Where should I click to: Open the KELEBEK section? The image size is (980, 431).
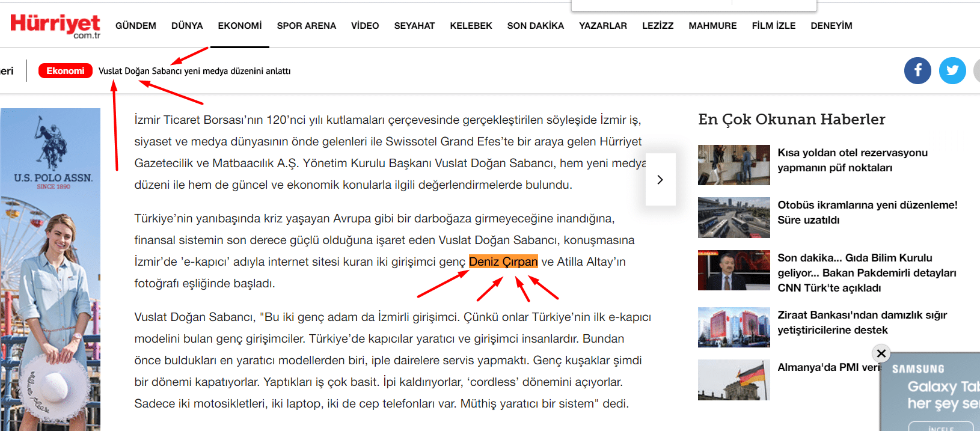(x=471, y=26)
